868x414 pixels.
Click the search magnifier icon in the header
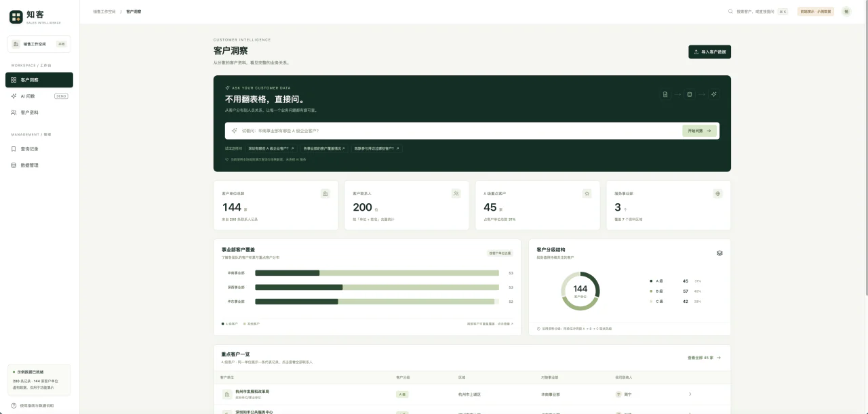coord(730,12)
